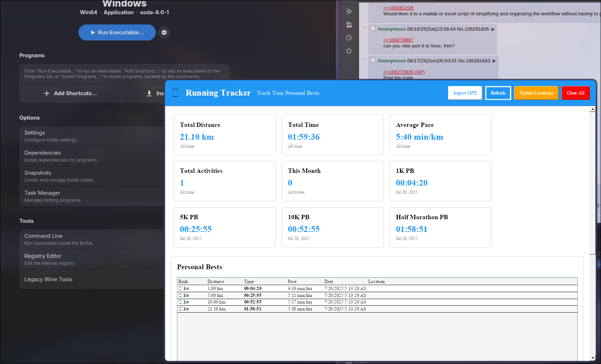The width and height of the screenshot is (601, 364).
Task: Follow the >>106278897 reply link
Action: coord(398,40)
